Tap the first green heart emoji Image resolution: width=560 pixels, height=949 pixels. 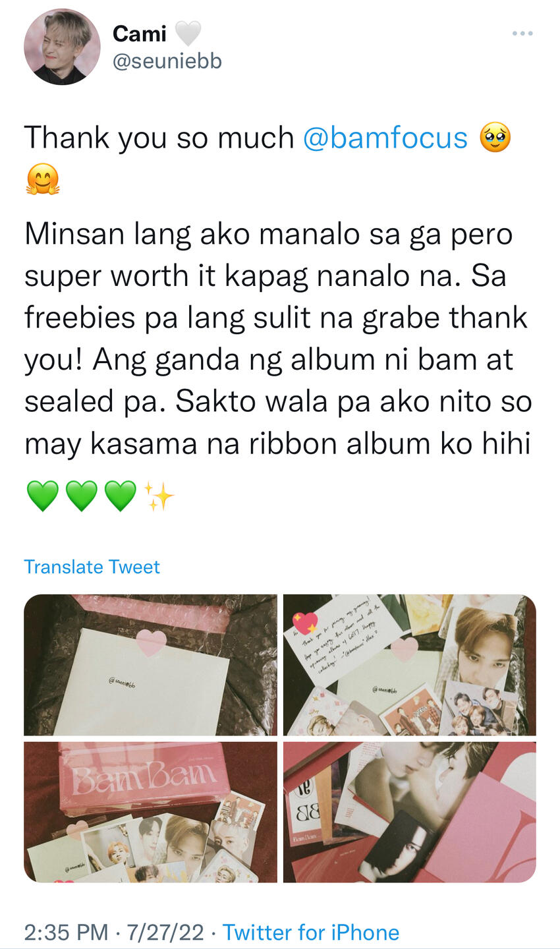43,496
